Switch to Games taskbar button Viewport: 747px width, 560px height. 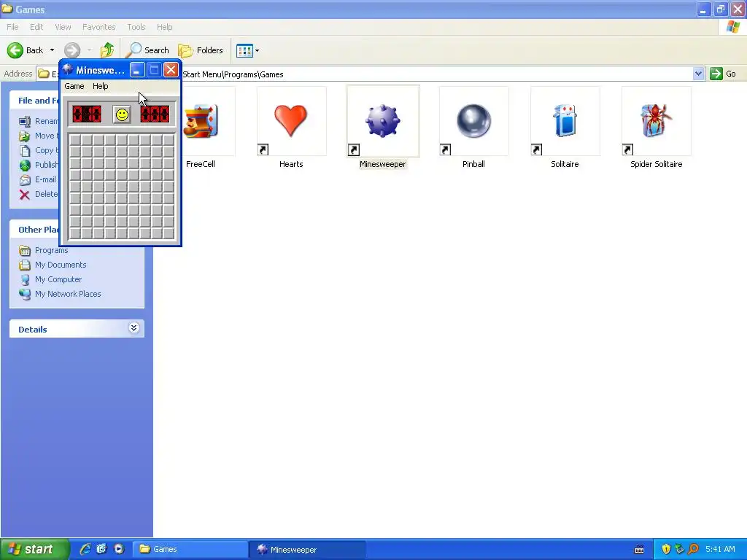190,549
